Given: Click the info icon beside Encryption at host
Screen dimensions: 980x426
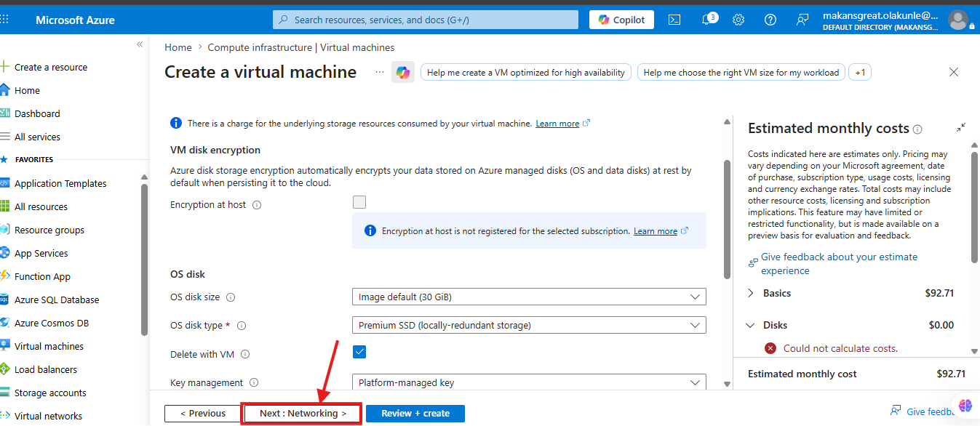Looking at the screenshot, I should click(257, 205).
